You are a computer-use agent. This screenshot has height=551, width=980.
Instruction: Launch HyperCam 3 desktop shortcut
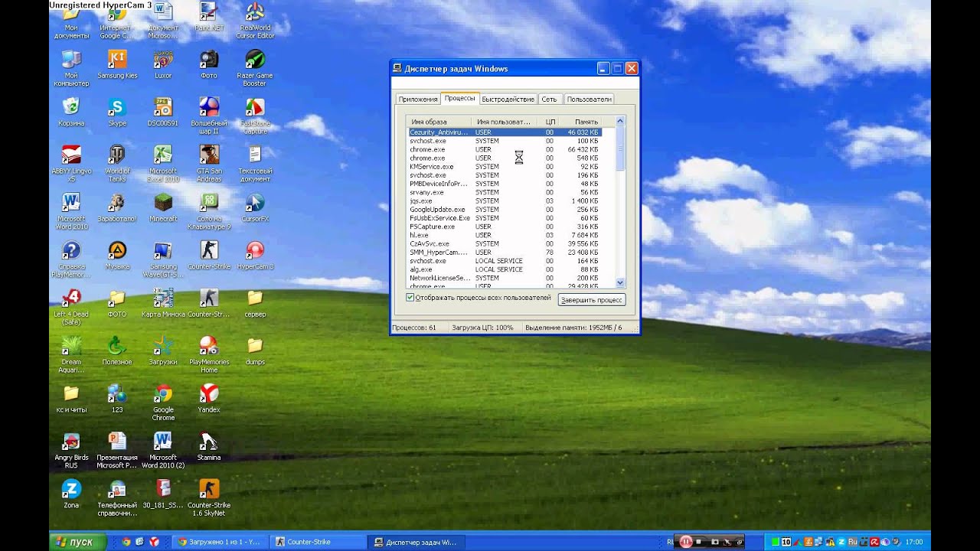255,255
